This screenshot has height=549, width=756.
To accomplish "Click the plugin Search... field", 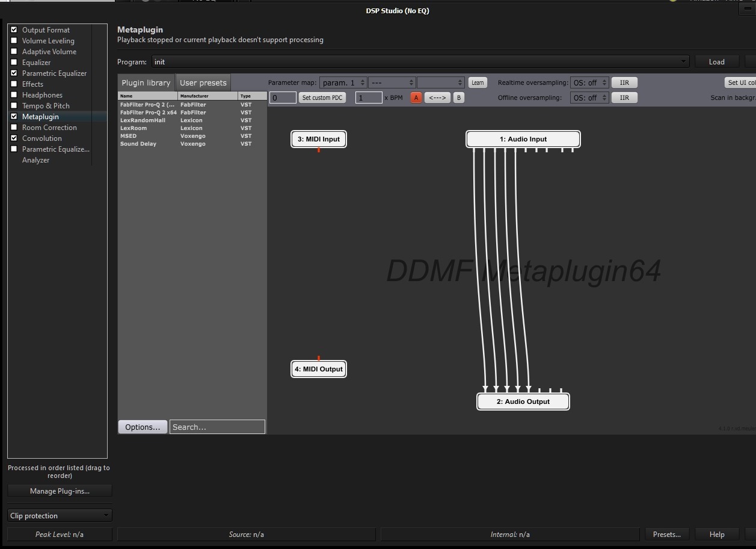I will coord(217,427).
